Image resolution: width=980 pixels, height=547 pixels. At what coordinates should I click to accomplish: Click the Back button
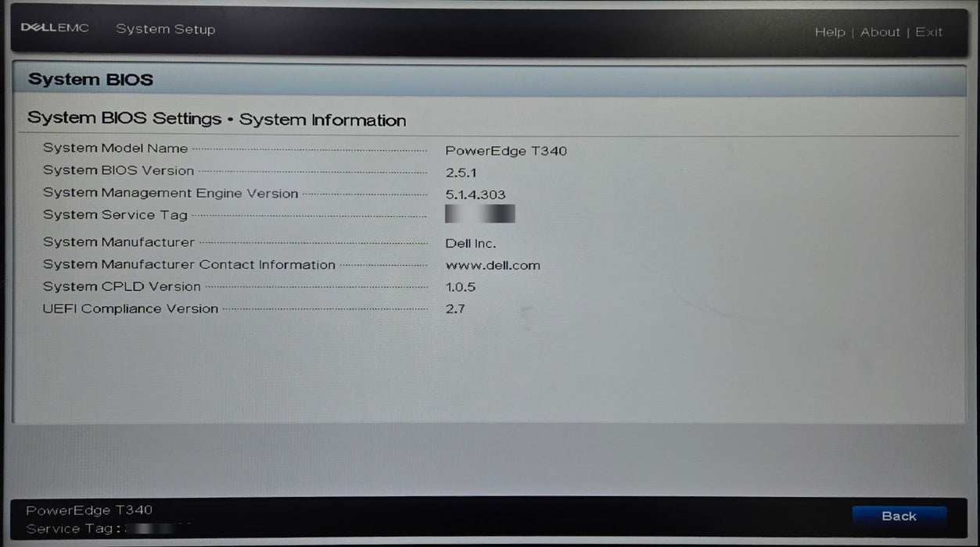point(899,516)
